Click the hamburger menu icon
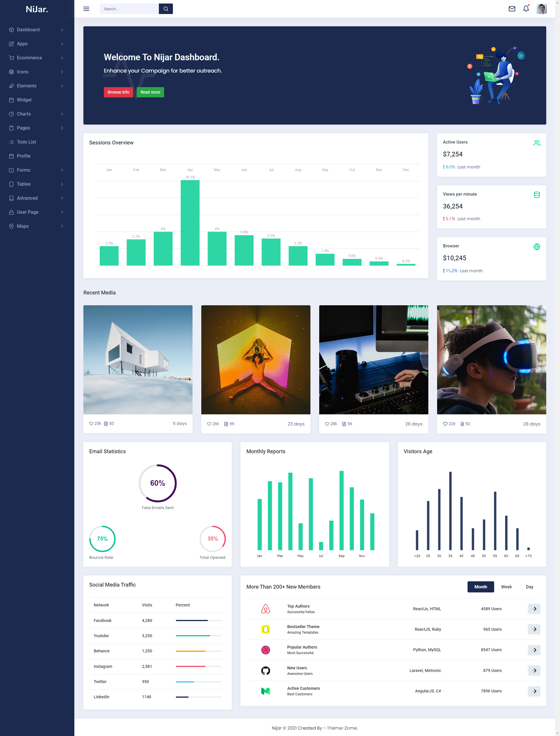The height and width of the screenshot is (736, 560). pos(86,9)
